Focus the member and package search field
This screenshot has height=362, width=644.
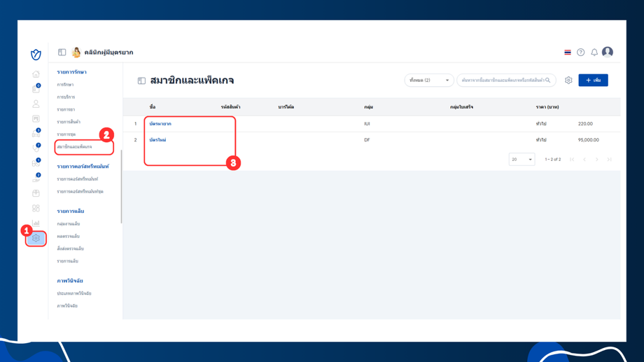pos(506,80)
